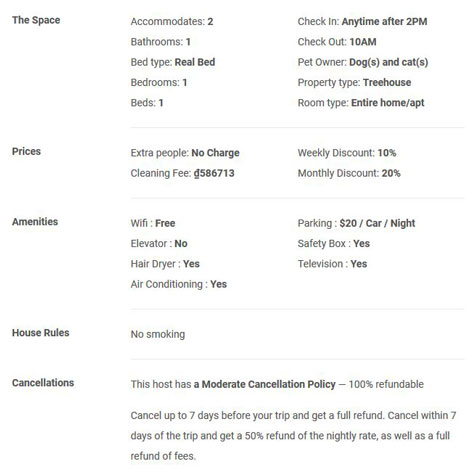This screenshot has width=470, height=468.
Task: Click the Check Out 10AM value
Action: click(x=363, y=42)
